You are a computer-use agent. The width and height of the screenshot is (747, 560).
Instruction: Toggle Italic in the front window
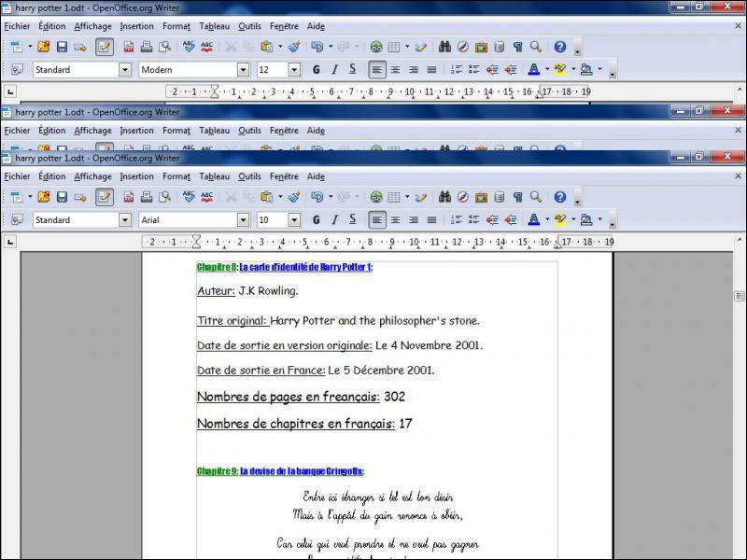click(334, 220)
